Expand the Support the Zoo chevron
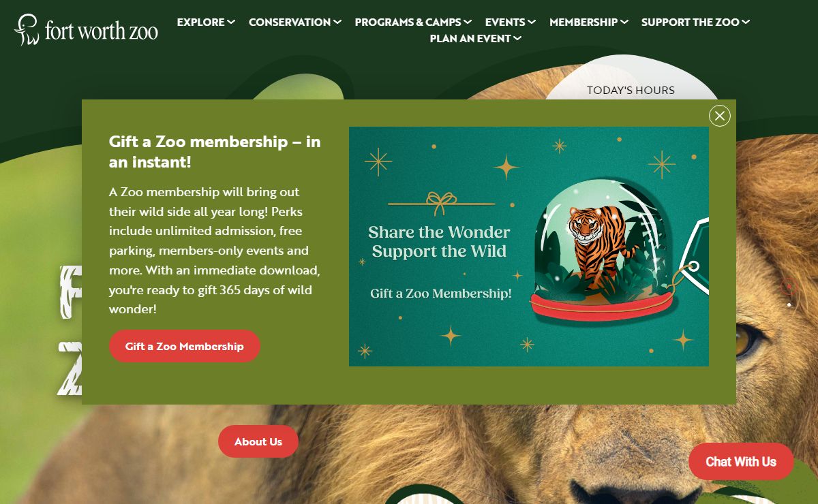Viewport: 818px width, 504px height. pyautogui.click(x=746, y=22)
